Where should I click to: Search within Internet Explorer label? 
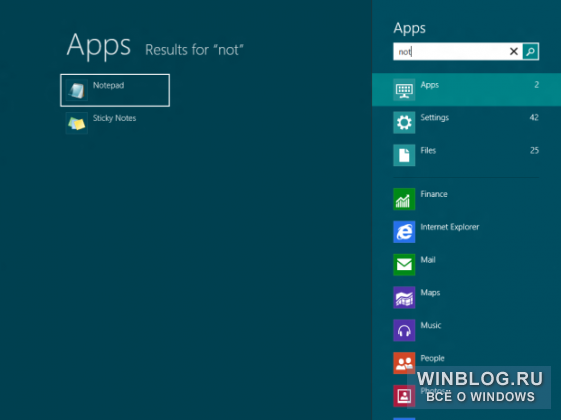click(x=450, y=227)
